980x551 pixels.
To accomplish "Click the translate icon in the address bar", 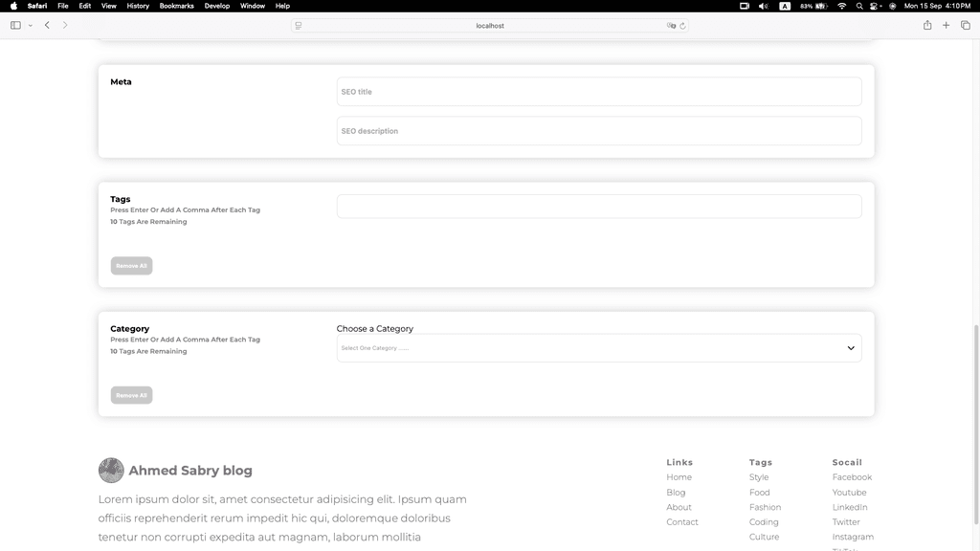I will click(671, 26).
